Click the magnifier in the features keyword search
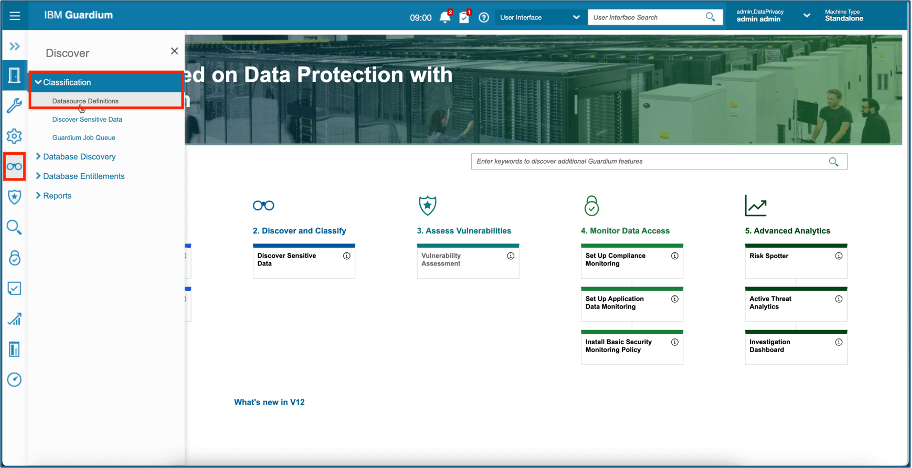This screenshot has height=468, width=912. tap(833, 161)
